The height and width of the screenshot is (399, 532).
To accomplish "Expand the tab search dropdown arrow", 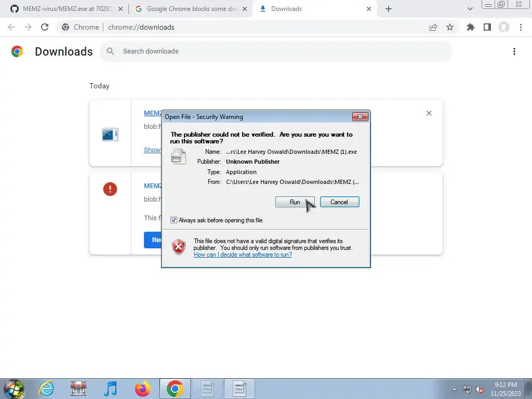I will (470, 9).
